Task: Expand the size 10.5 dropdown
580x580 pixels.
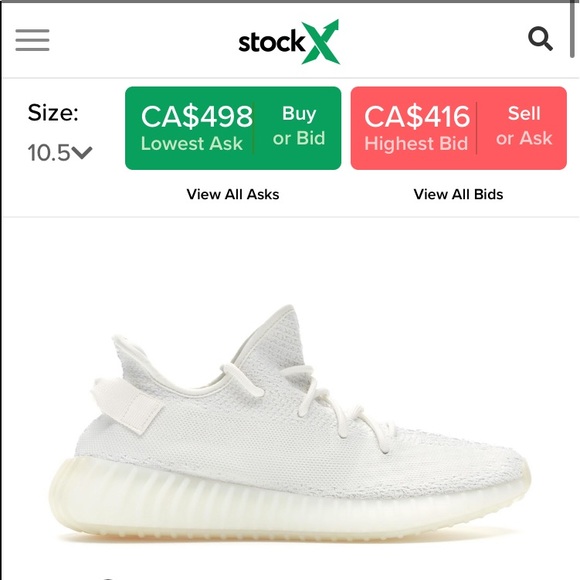Action: pyautogui.click(x=60, y=152)
